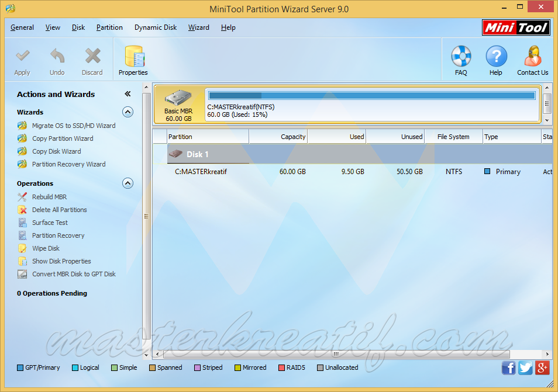The width and height of the screenshot is (558, 392).
Task: Click the Logical legend color swatch
Action: (75, 368)
